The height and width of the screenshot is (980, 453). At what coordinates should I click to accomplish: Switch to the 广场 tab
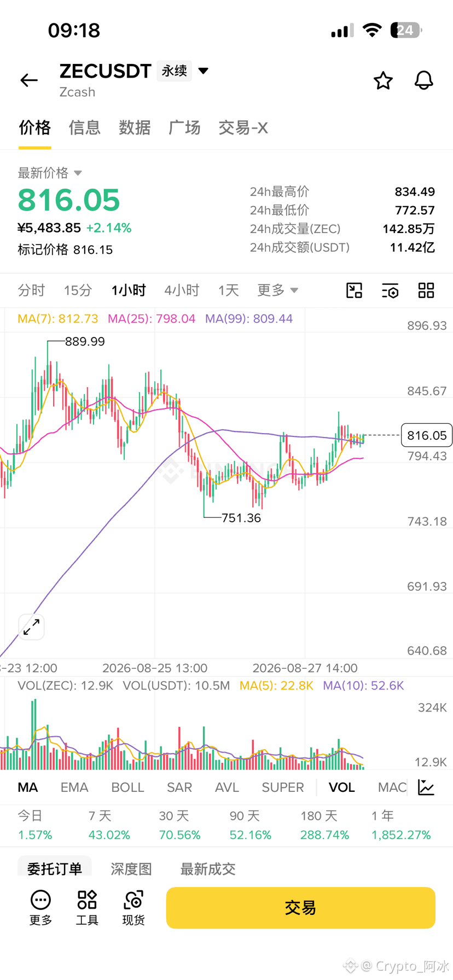pos(184,127)
